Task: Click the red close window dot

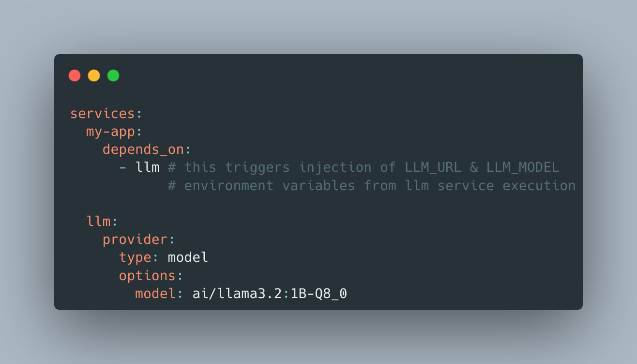Action: (x=75, y=76)
